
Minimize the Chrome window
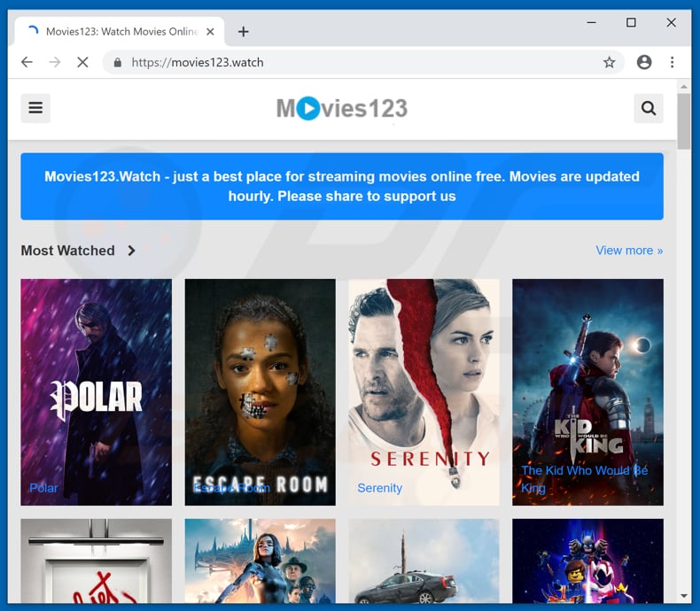592,22
